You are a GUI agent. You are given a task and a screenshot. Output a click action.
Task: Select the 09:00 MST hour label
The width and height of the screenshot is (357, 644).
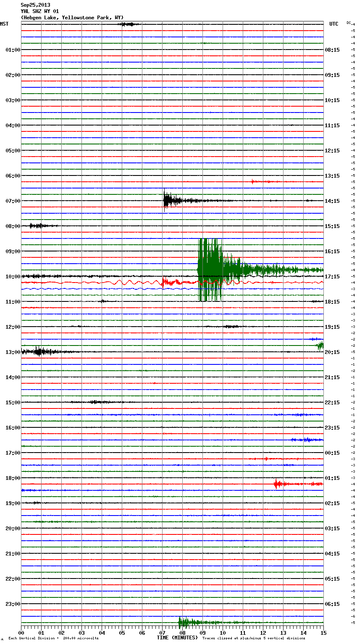13,251
